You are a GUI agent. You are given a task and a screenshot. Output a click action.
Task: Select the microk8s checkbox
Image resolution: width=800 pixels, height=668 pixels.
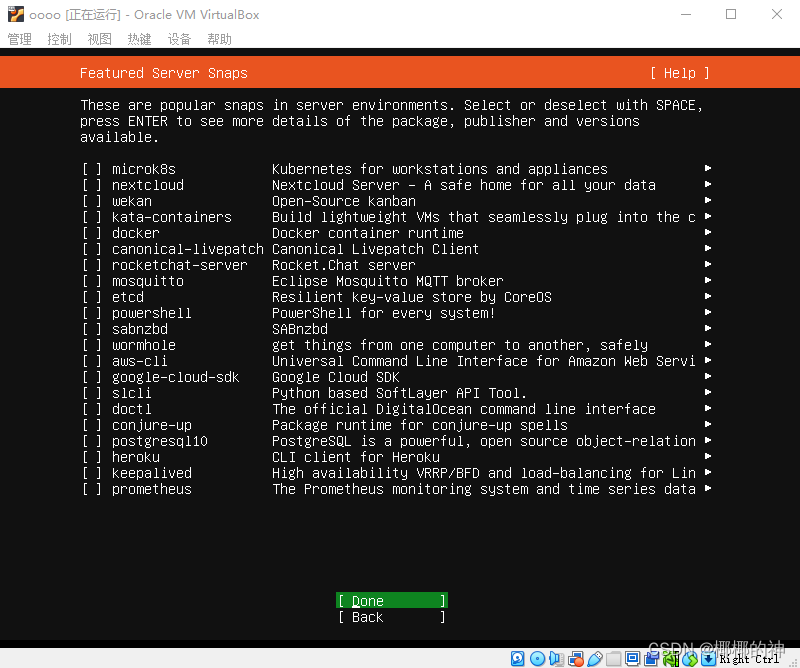(x=92, y=169)
